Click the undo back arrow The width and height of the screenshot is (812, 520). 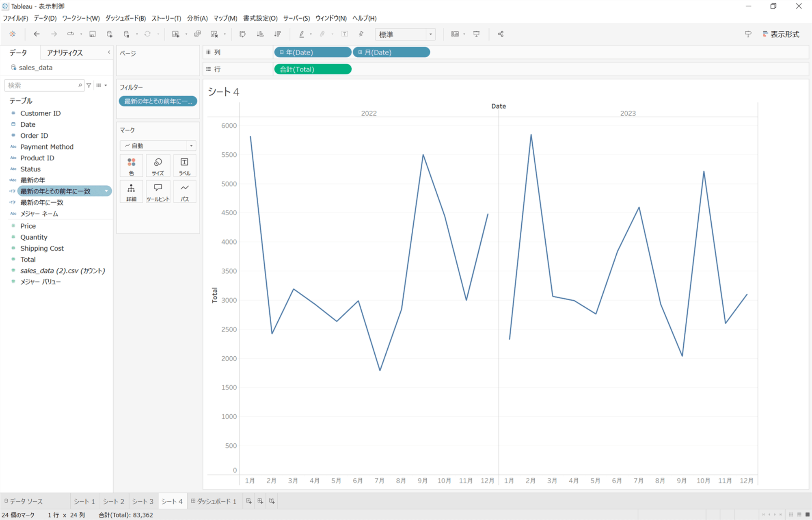[x=37, y=34]
